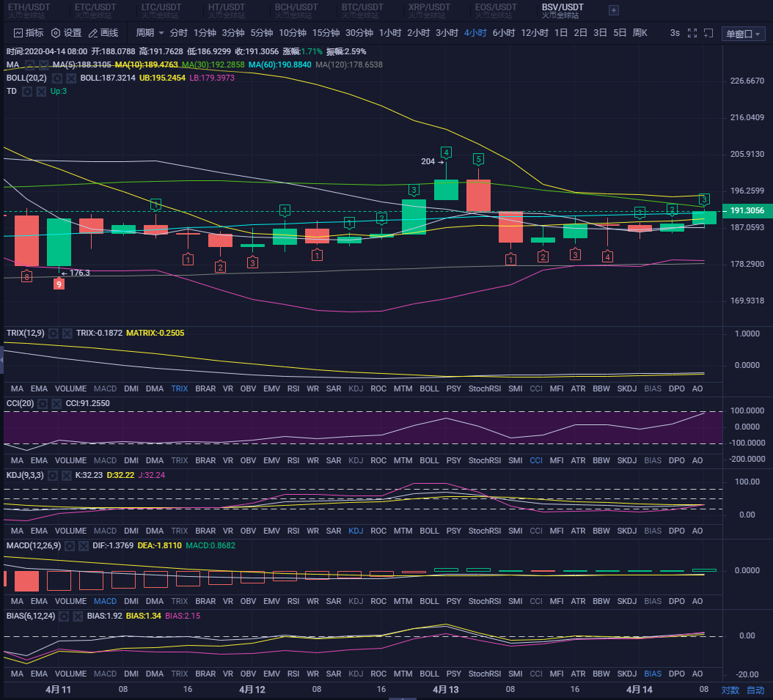The height and width of the screenshot is (700, 773).
Task: Switch to the BCH/USDT tab
Action: [296, 11]
